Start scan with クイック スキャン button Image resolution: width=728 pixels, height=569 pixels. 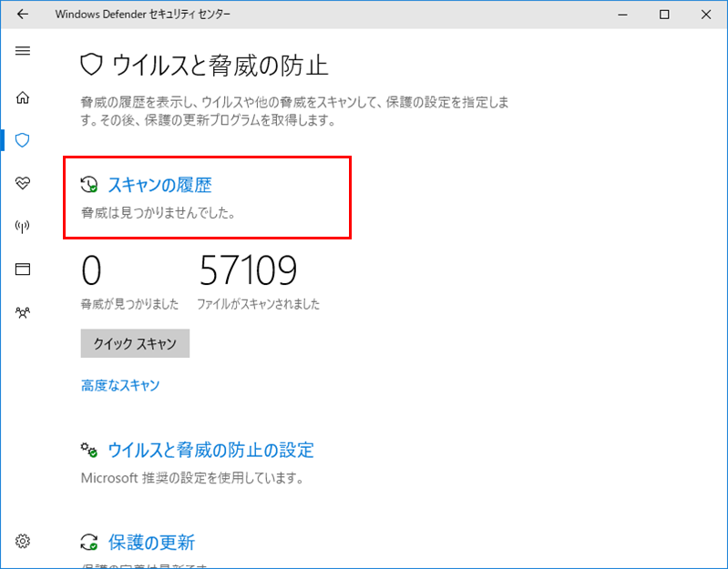(x=135, y=343)
